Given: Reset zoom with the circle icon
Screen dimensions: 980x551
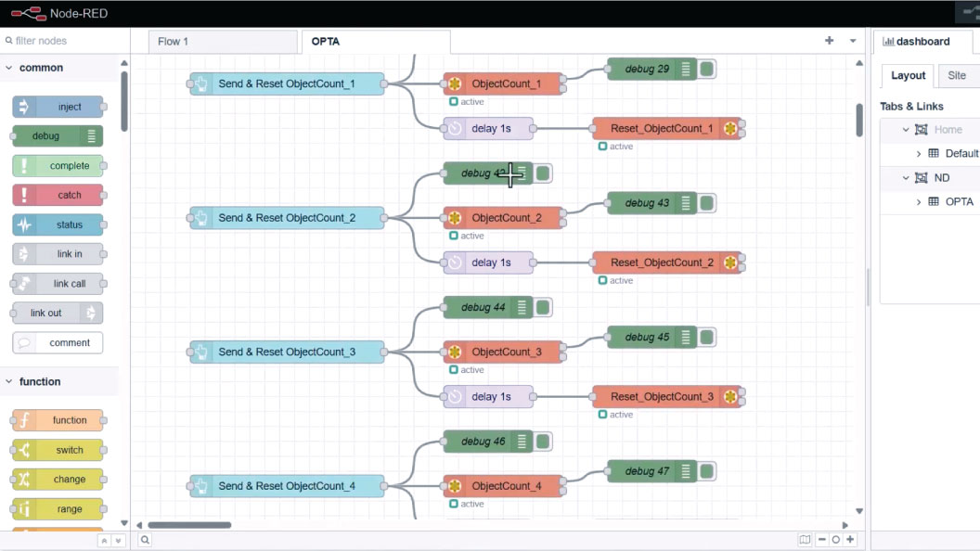Looking at the screenshot, I should 835,540.
